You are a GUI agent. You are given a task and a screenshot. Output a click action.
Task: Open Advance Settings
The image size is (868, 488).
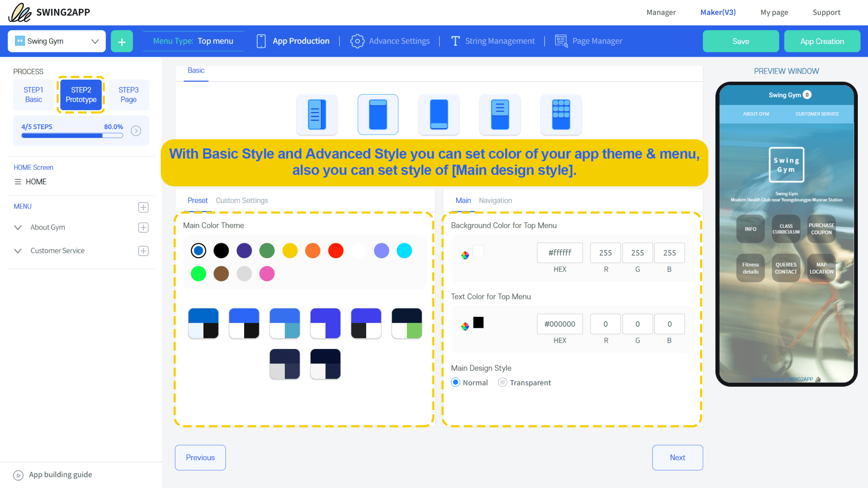[399, 41]
